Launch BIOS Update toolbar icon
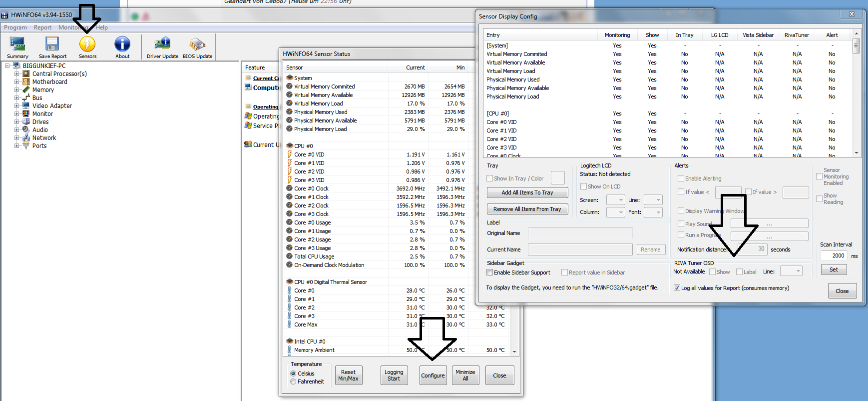This screenshot has width=868, height=401. click(197, 47)
